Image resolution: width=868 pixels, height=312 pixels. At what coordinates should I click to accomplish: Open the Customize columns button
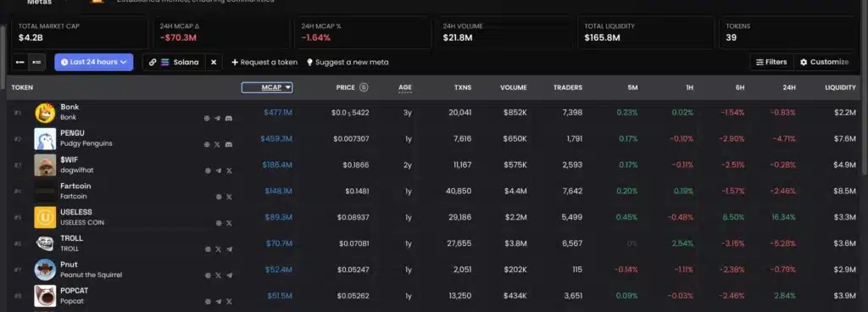[x=824, y=62]
